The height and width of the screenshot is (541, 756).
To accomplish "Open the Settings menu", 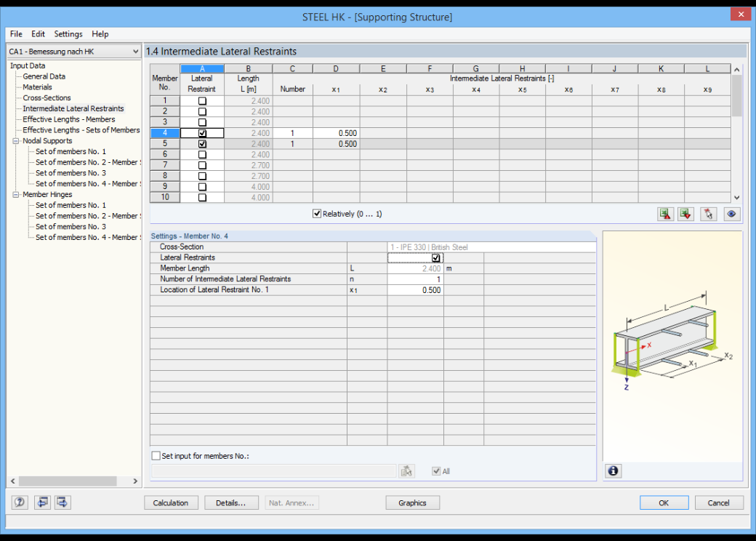I will [x=68, y=33].
